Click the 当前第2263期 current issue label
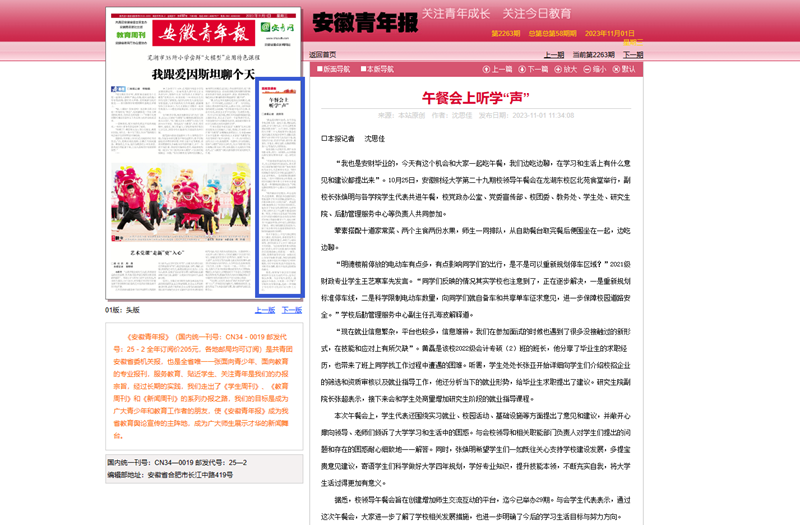800x525 pixels. tap(594, 55)
